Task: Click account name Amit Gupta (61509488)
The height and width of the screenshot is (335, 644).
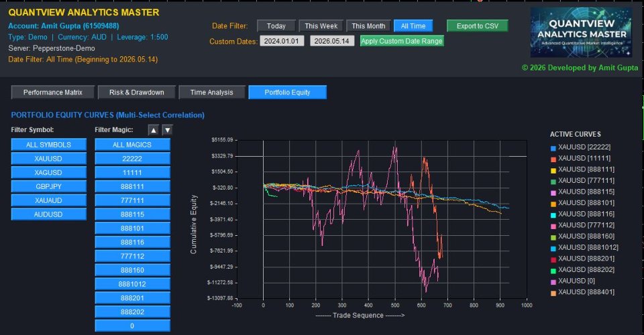Action: (80, 26)
